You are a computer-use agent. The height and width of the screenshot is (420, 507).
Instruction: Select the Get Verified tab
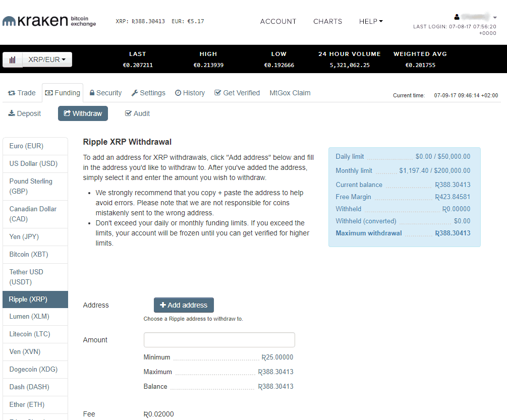click(x=237, y=93)
